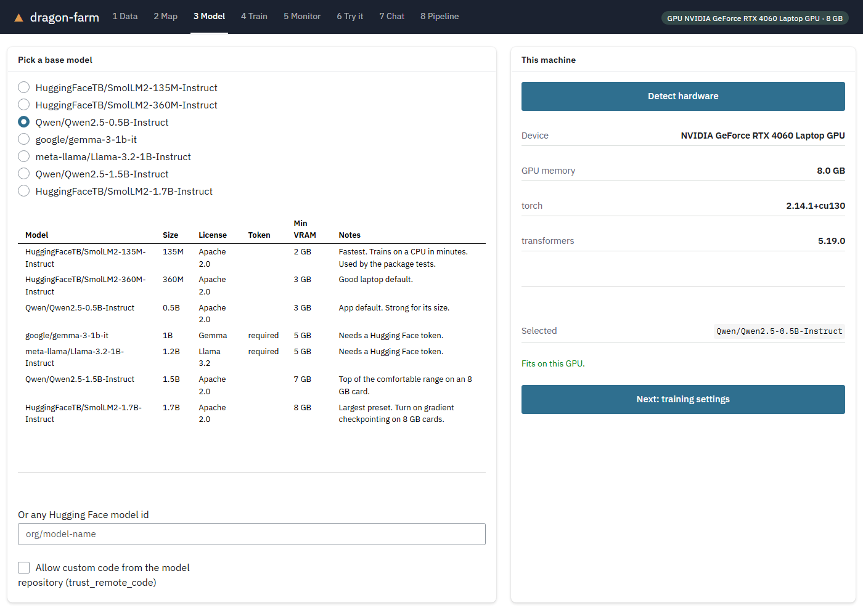Select SmolLM2-360M-Instruct radio option
This screenshot has width=863, height=616.
point(24,105)
